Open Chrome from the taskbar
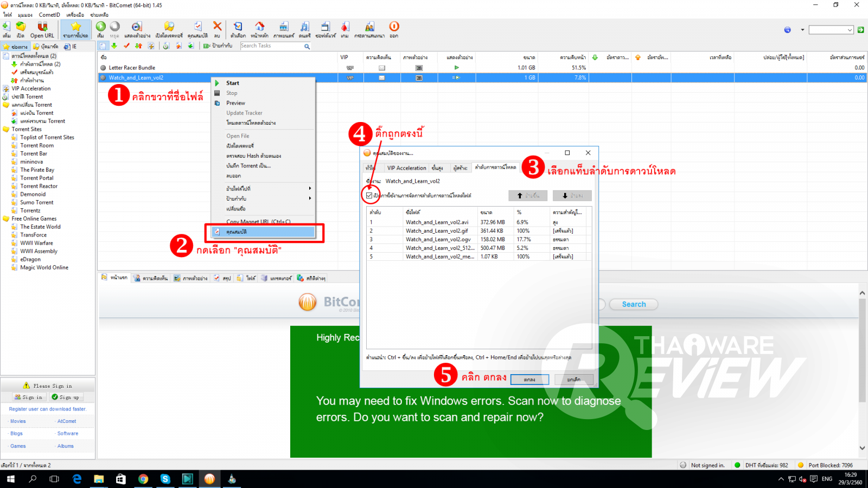 click(x=143, y=479)
